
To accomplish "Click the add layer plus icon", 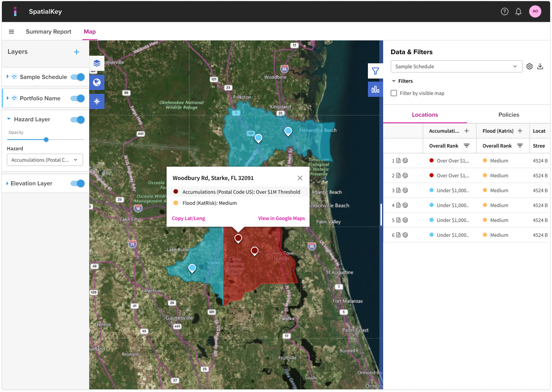I will [77, 52].
